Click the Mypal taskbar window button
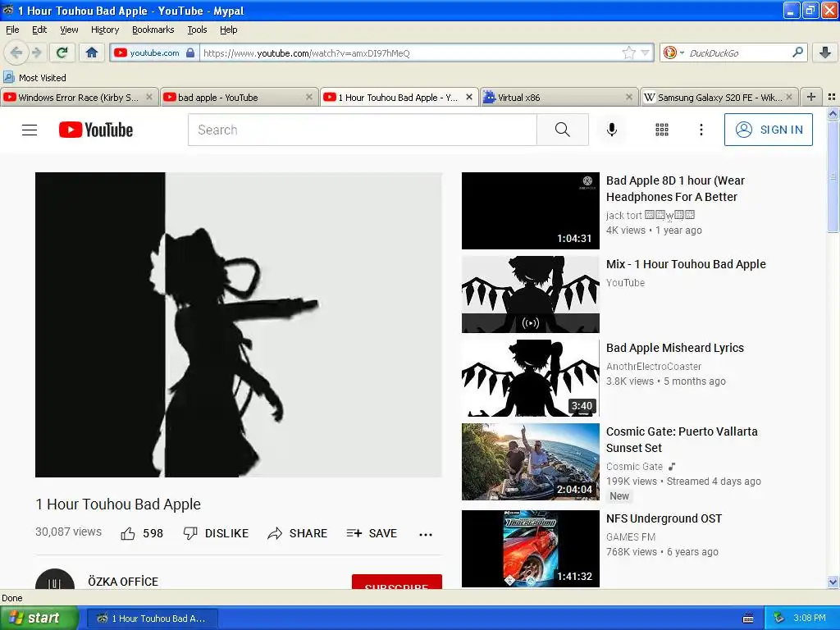The image size is (840, 630). tap(152, 619)
